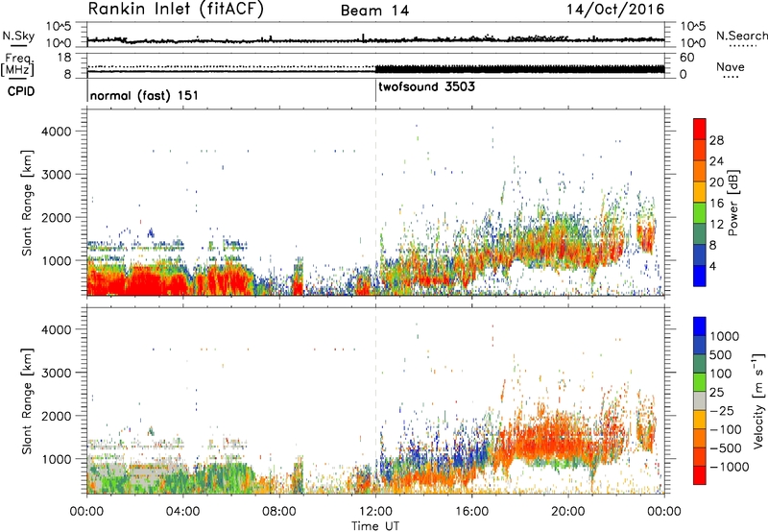Screen dimensions: 768x532
Task: Click the grey Velocity segment between 25 and -25
Action: click(700, 400)
